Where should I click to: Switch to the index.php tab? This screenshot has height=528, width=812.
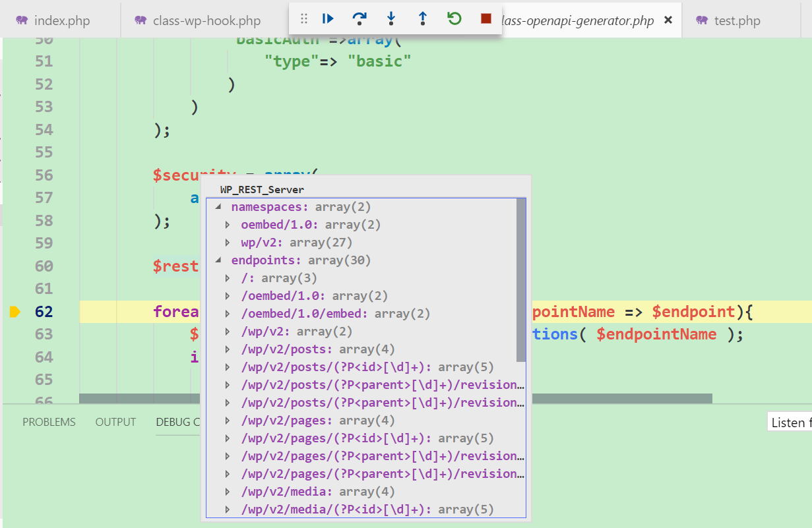(x=61, y=20)
